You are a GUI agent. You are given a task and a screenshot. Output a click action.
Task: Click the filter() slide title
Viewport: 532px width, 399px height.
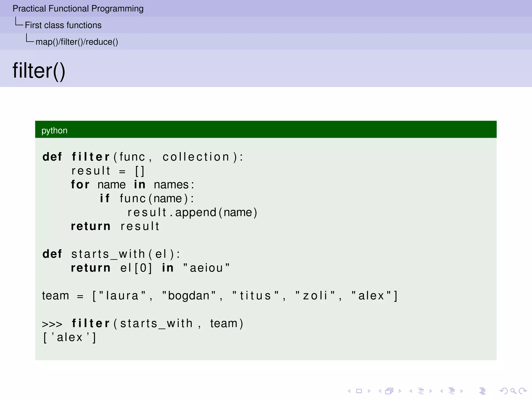39,71
